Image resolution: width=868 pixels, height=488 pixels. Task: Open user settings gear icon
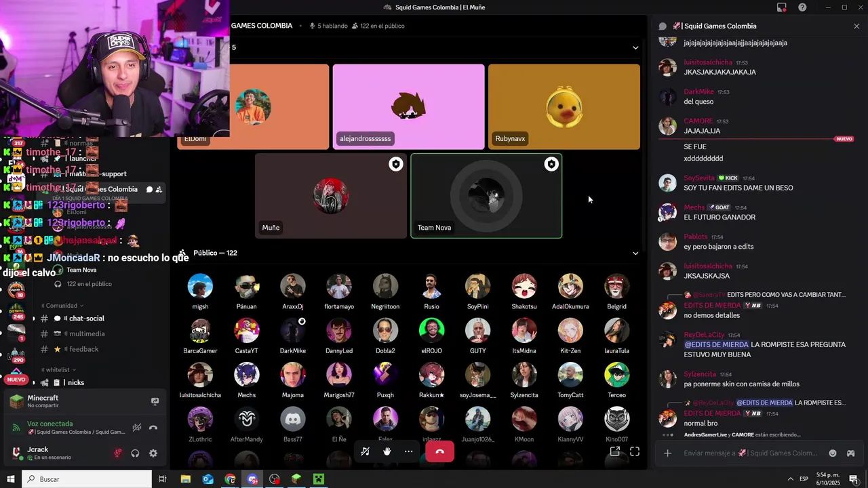[153, 453]
